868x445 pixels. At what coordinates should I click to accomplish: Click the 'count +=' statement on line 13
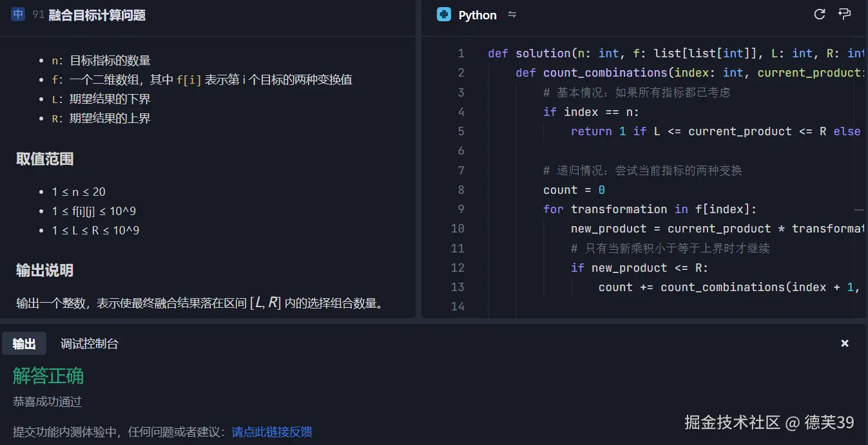click(x=730, y=287)
